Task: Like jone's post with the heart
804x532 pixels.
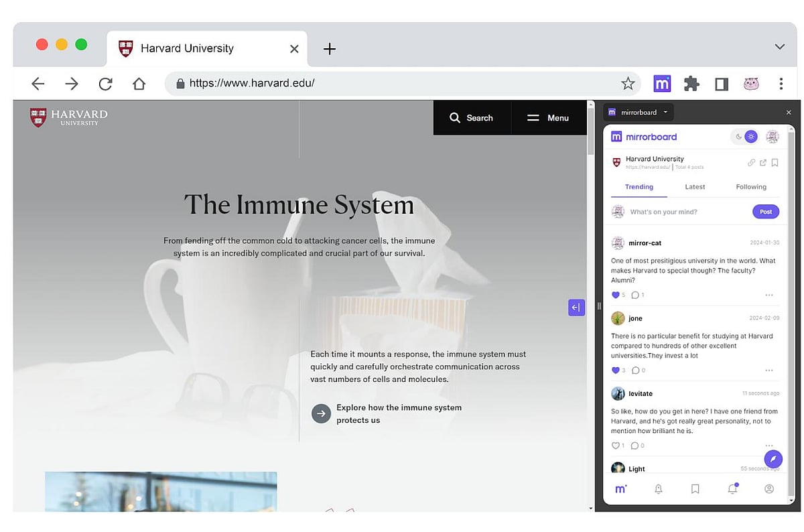Action: [616, 370]
